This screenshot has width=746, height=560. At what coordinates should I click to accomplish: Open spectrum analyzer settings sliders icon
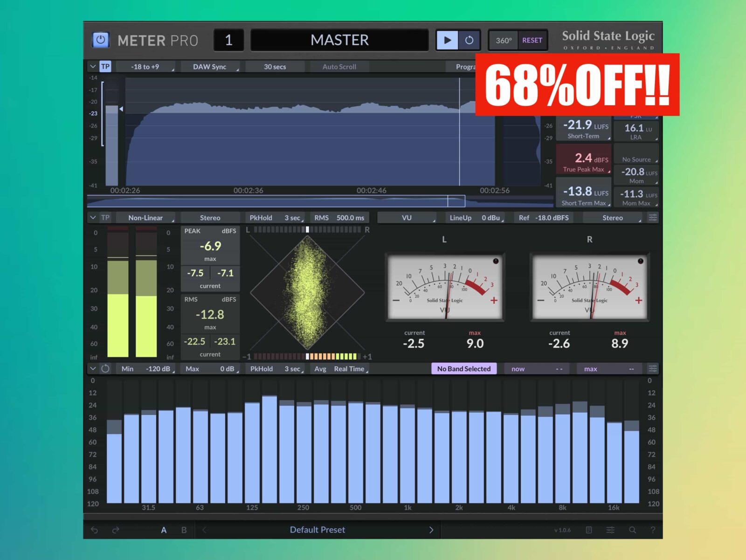(653, 369)
